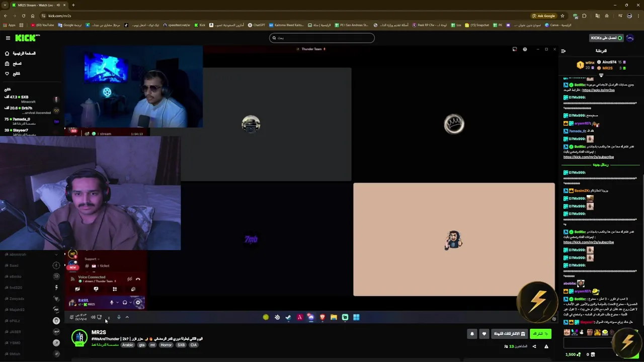Open the Apps bookmark shortcut

10,25
